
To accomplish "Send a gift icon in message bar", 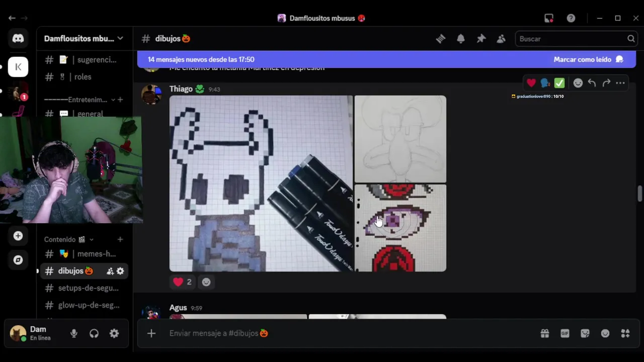I will click(545, 333).
